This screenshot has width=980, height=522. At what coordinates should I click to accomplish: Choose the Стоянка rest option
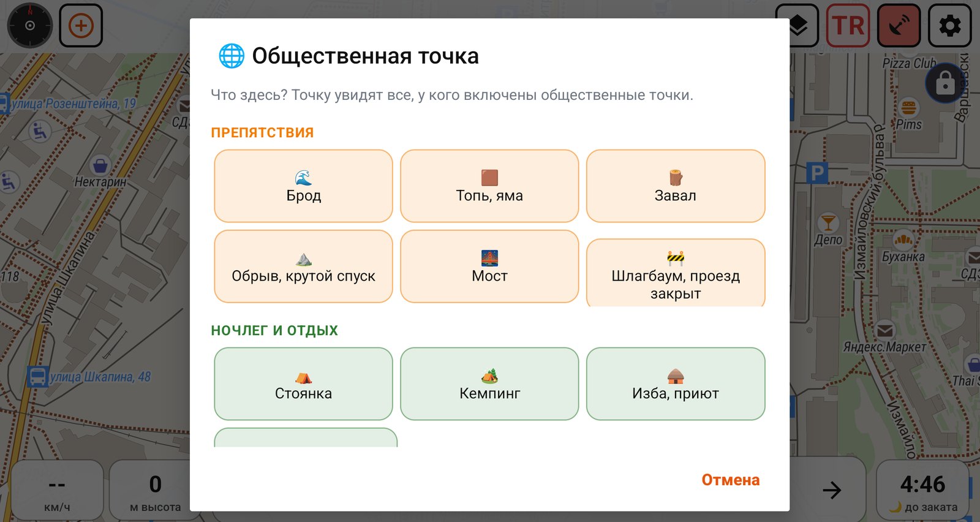coord(303,384)
